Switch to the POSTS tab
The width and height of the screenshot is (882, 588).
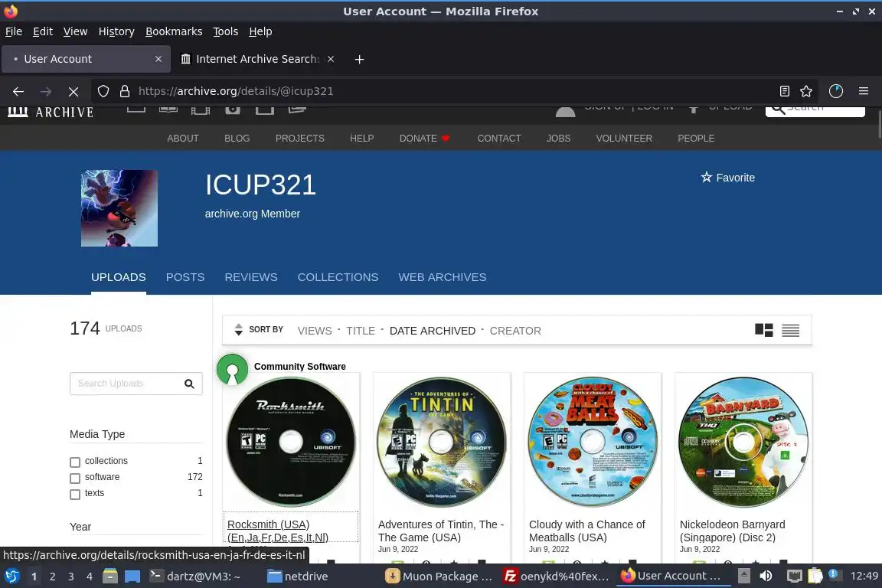tap(185, 277)
